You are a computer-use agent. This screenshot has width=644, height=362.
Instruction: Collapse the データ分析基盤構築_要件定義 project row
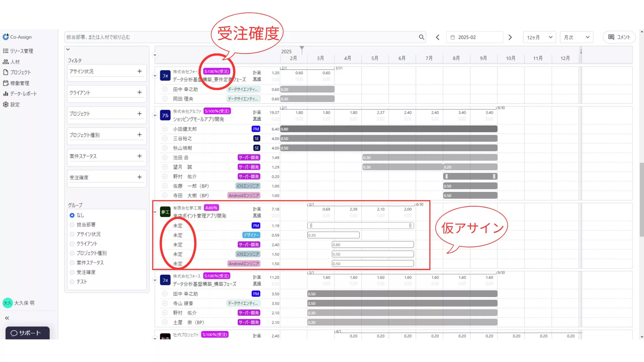tap(155, 76)
